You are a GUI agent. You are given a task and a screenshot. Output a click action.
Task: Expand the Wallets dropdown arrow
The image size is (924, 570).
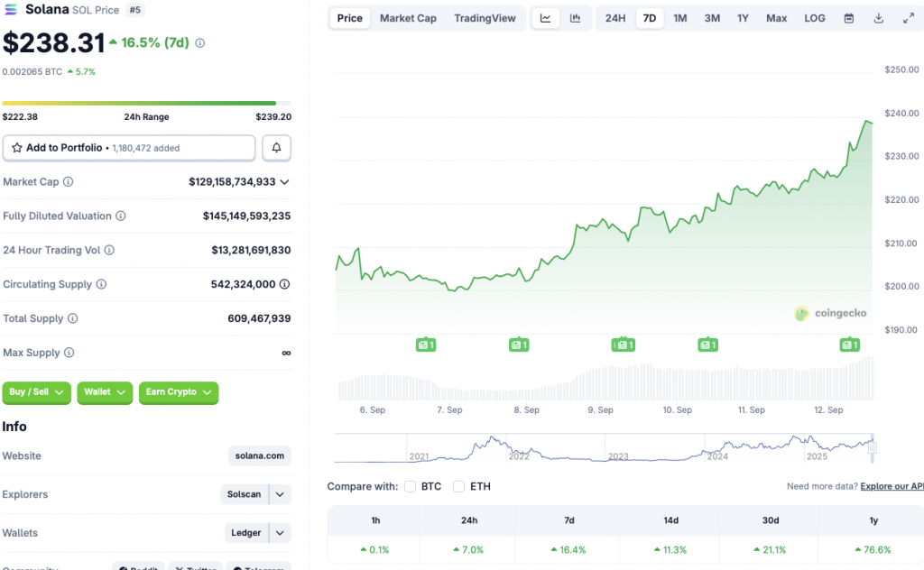tap(280, 533)
